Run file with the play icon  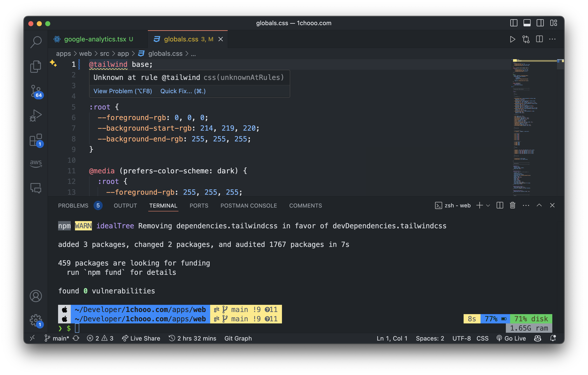point(513,39)
